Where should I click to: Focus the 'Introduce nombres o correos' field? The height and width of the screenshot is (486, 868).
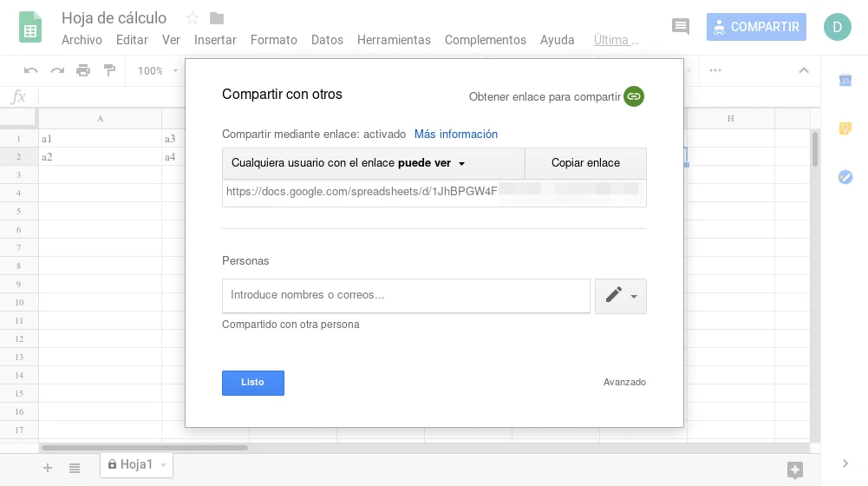[406, 295]
